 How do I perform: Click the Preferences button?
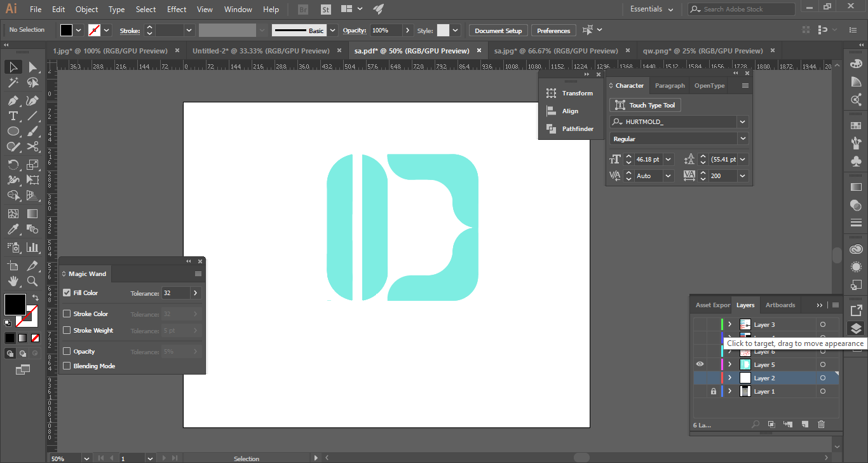point(553,31)
